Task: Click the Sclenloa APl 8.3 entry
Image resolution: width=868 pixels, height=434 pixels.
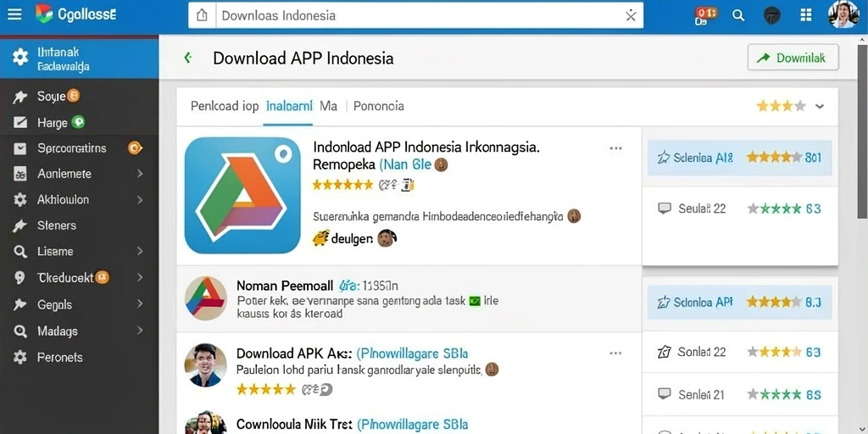Action: click(739, 303)
